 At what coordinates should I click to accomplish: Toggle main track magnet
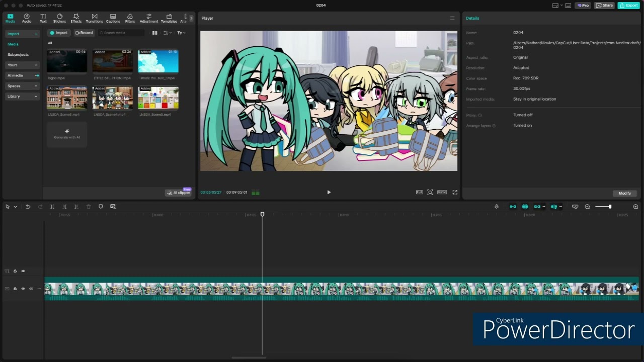point(513,207)
